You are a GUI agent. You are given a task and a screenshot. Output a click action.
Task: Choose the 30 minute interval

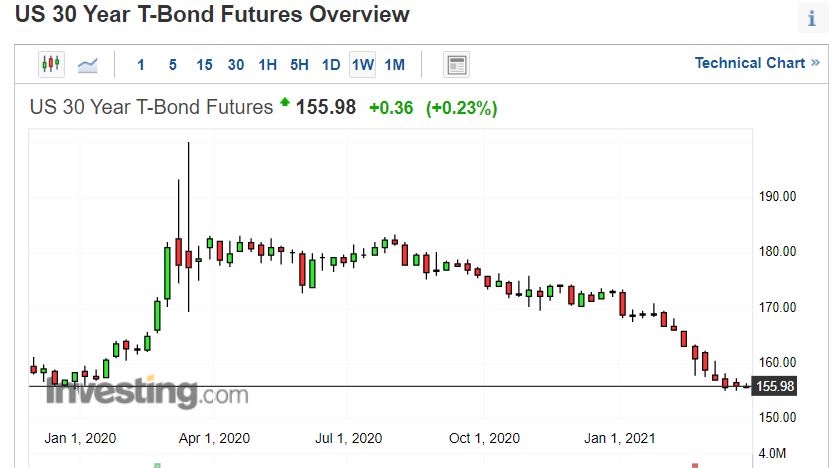tap(236, 65)
